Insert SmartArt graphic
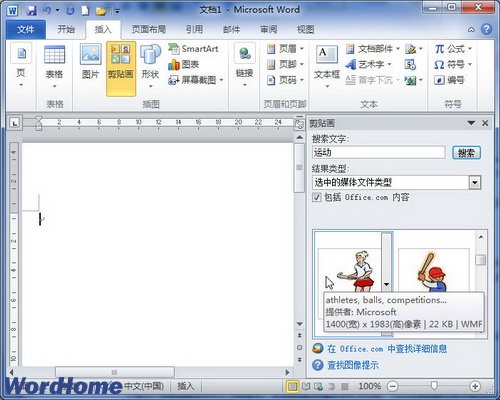Screen dimensions: 500x400 (x=193, y=49)
